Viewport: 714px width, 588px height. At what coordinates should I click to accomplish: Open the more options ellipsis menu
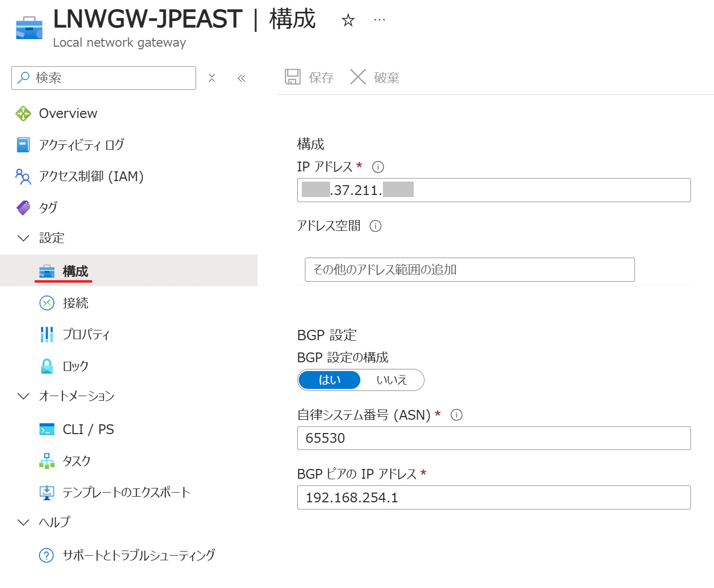point(379,20)
